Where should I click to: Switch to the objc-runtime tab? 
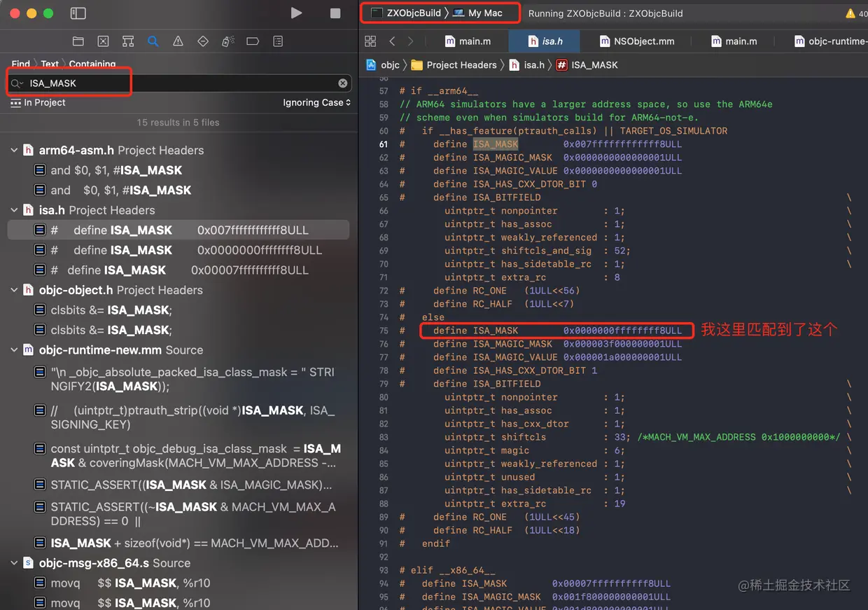click(830, 41)
